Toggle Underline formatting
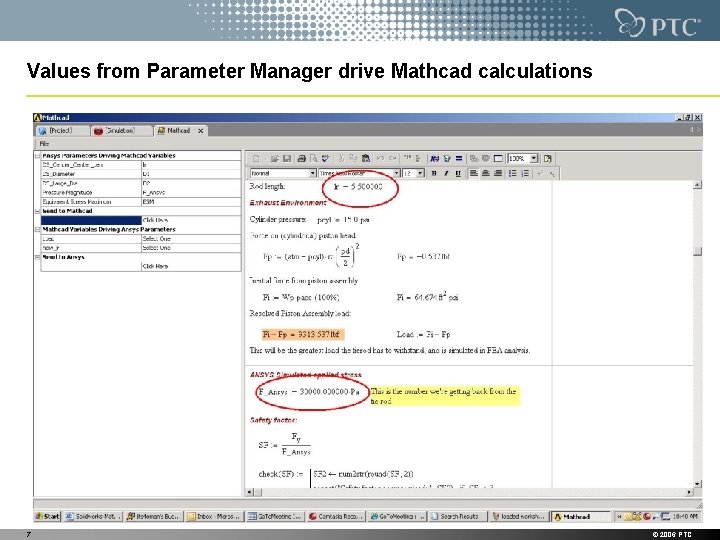 click(458, 173)
